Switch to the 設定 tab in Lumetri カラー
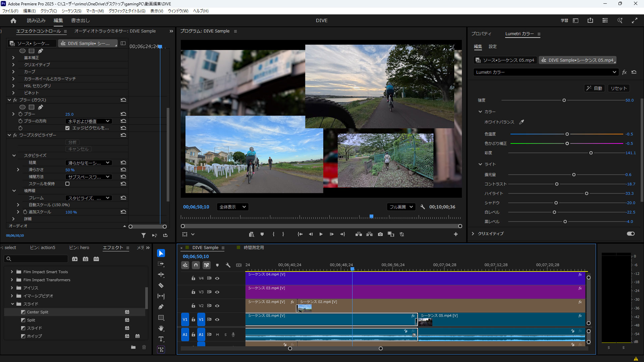 click(x=492, y=47)
